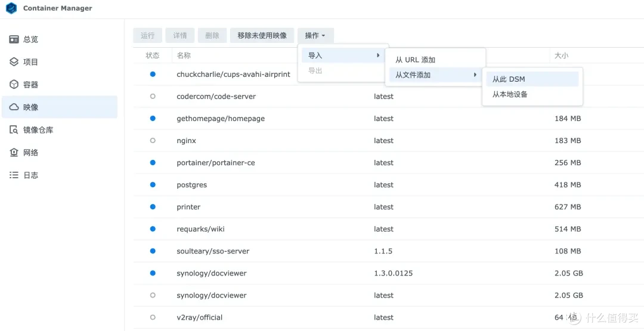Sort by 名称 column header
644x331 pixels.
coord(184,55)
